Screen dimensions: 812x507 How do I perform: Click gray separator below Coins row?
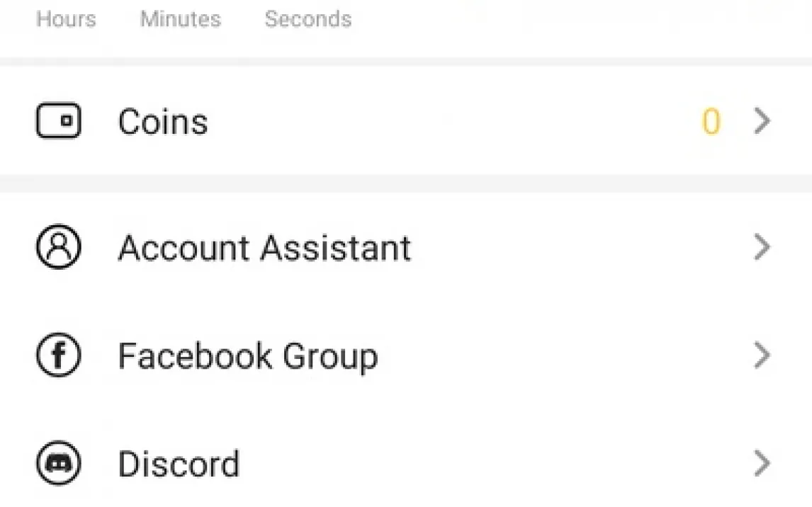click(406, 183)
